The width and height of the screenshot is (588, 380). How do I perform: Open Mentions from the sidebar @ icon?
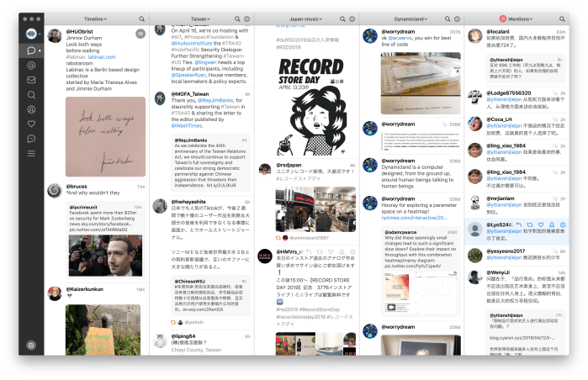31,66
